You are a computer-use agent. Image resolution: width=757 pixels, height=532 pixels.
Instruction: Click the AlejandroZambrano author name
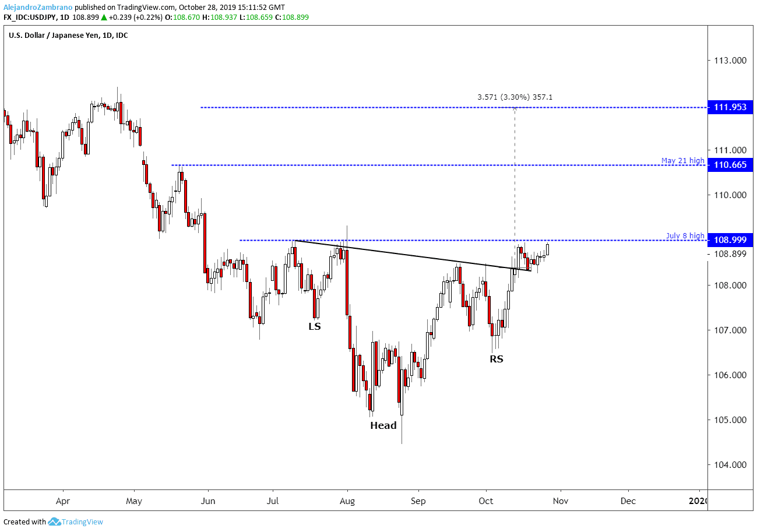click(37, 8)
